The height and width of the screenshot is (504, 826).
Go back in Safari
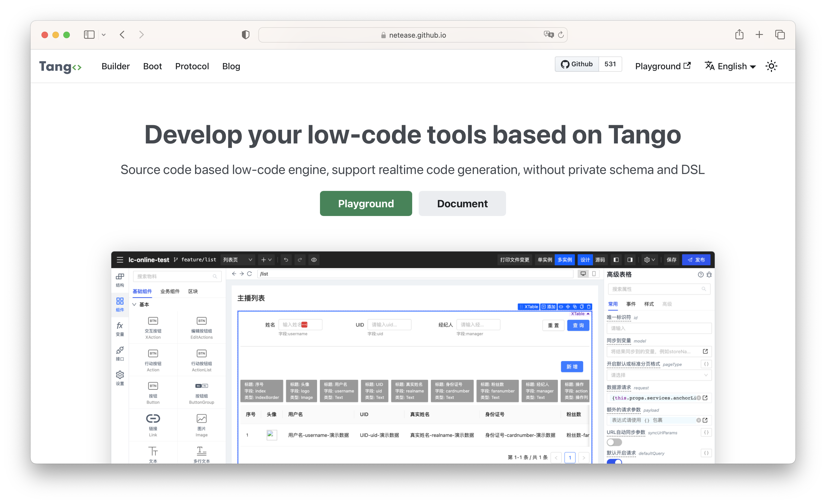(x=122, y=35)
